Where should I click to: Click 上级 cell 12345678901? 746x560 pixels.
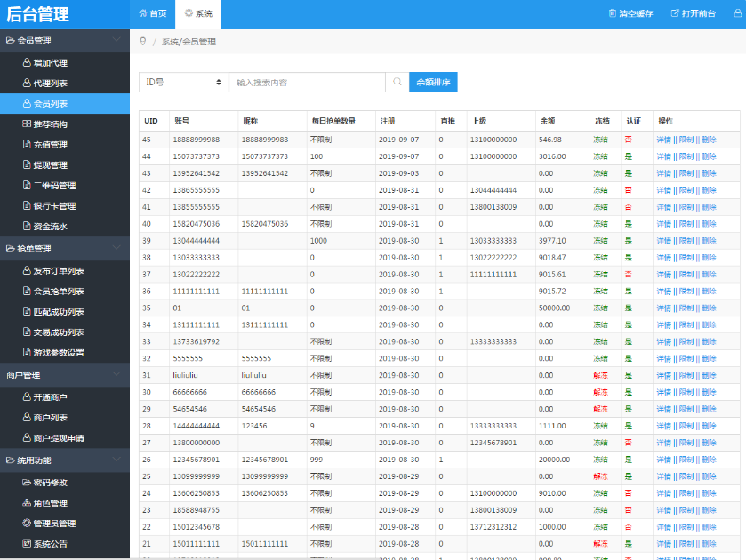[x=493, y=443]
